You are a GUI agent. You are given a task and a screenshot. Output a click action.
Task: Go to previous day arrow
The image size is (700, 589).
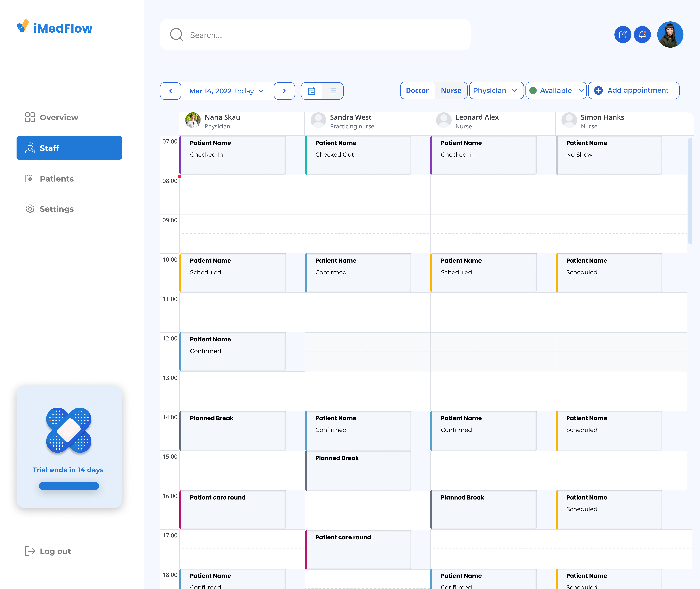pos(171,91)
